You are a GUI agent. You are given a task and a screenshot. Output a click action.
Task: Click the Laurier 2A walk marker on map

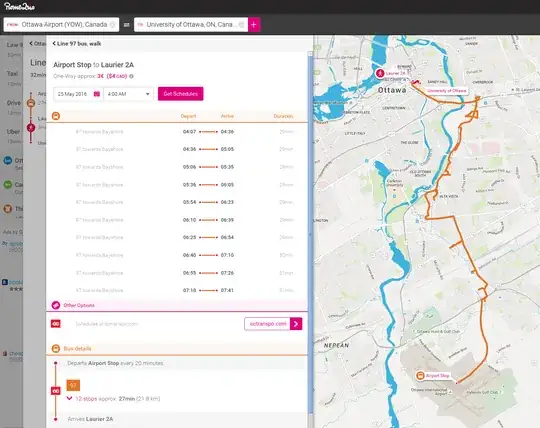380,73
